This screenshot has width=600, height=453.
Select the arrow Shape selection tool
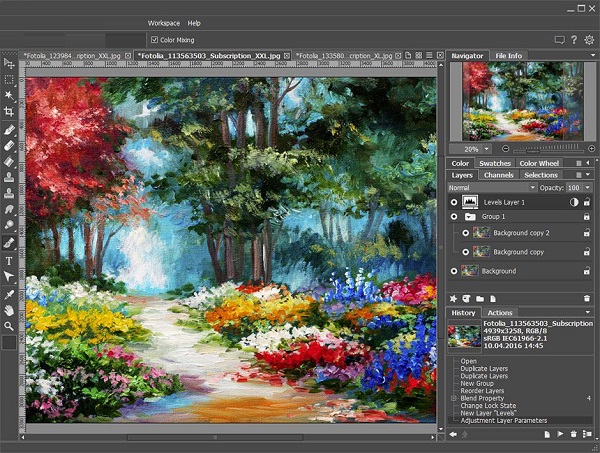point(9,276)
